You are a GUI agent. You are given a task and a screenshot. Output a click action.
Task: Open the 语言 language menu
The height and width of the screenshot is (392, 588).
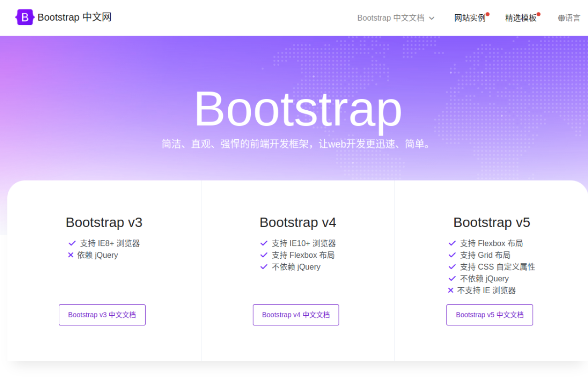569,18
